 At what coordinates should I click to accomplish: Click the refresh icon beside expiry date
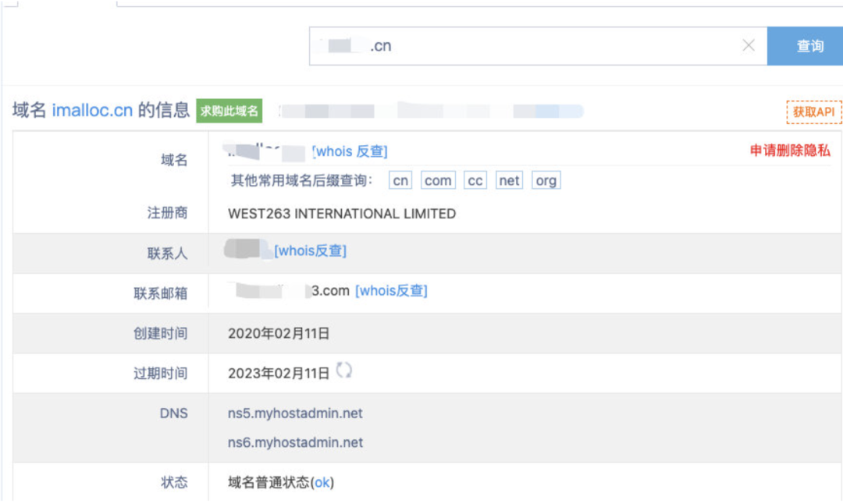pyautogui.click(x=343, y=371)
